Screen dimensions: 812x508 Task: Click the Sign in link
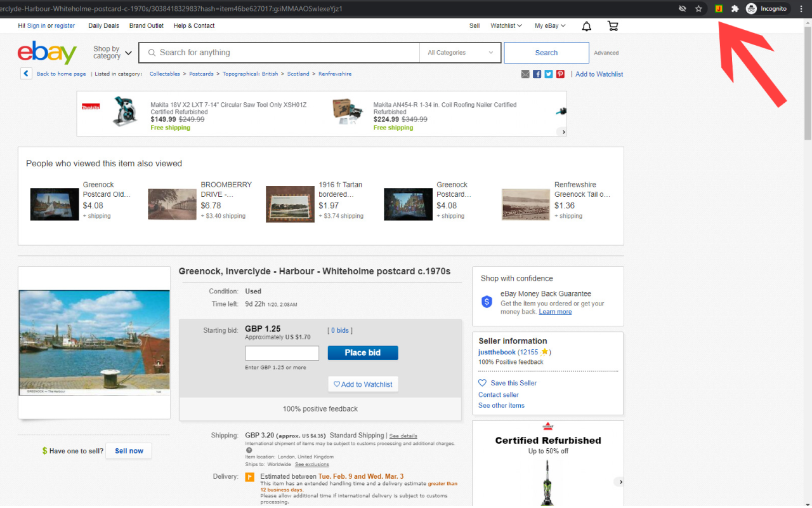(36, 26)
